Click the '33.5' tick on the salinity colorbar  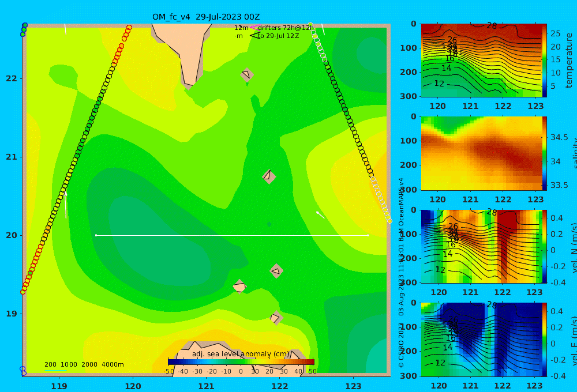point(559,185)
